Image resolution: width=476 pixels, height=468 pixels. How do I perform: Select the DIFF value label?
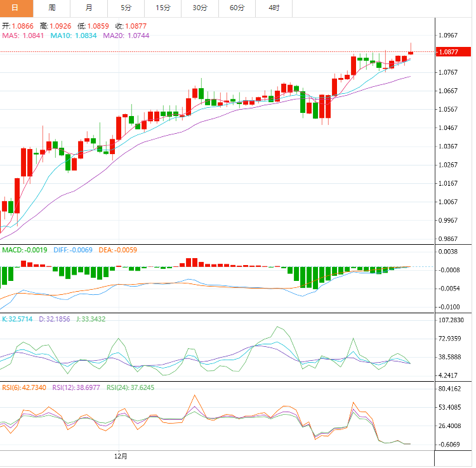pos(73,250)
